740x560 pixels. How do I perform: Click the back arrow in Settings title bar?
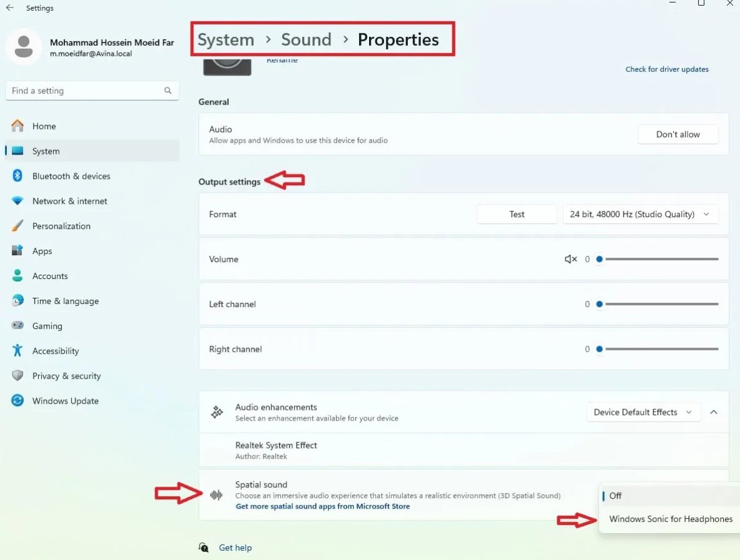click(x=10, y=8)
